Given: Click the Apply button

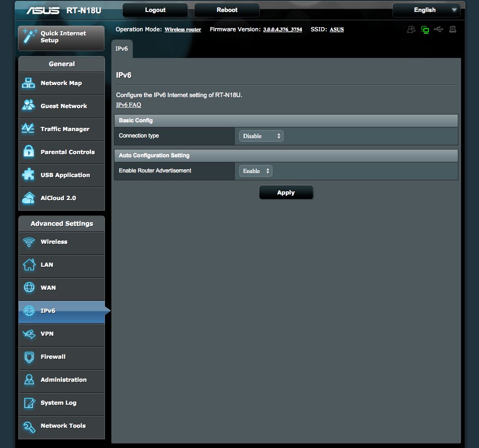Looking at the screenshot, I should click(286, 193).
